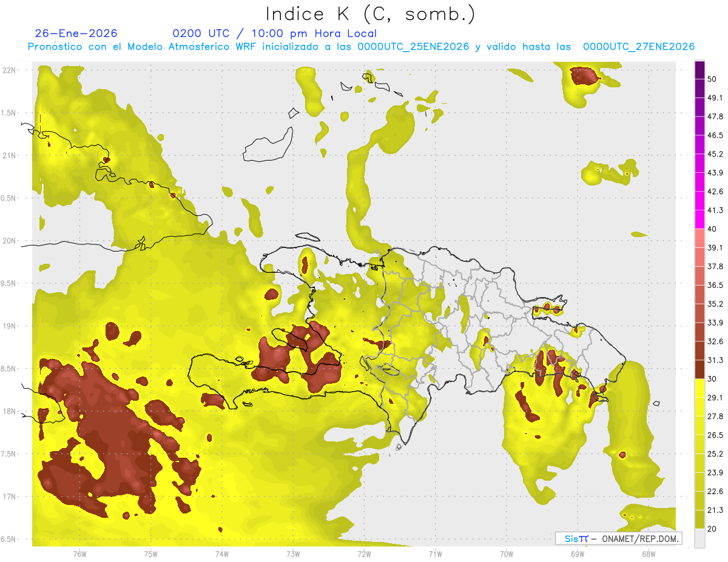Pick the bright yellow swatch between 29.1 and 30
This screenshot has width=728, height=562.
pyautogui.click(x=699, y=388)
